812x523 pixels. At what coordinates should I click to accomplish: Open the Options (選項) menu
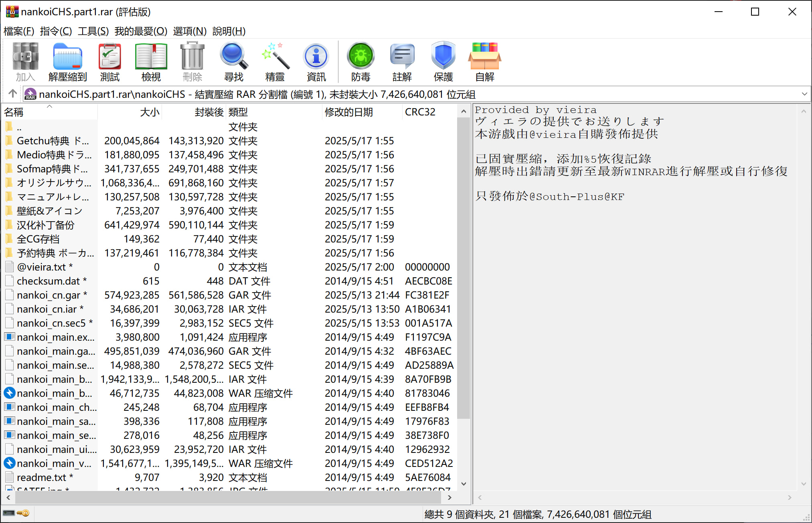[x=190, y=31]
